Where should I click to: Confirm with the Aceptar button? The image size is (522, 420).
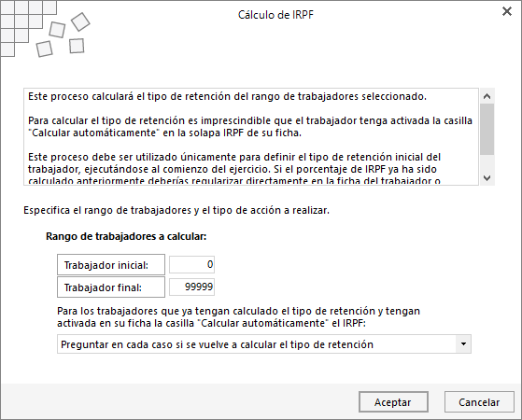[393, 402]
